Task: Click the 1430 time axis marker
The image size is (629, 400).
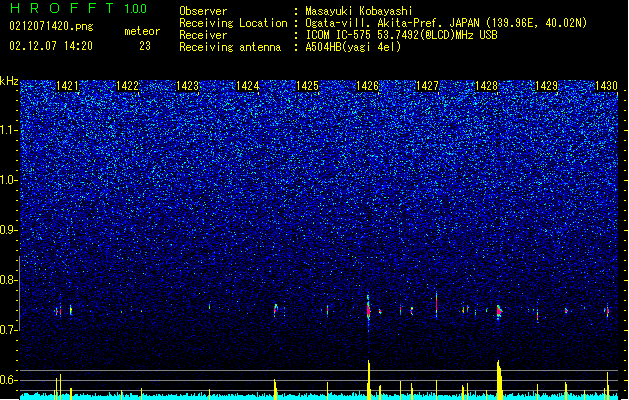Action: (x=606, y=86)
